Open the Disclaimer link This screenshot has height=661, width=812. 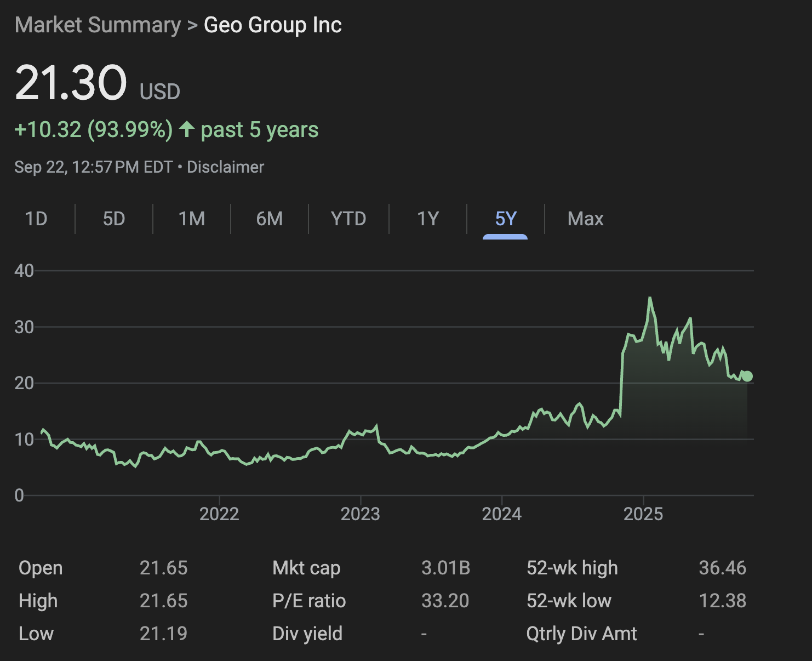(x=226, y=167)
